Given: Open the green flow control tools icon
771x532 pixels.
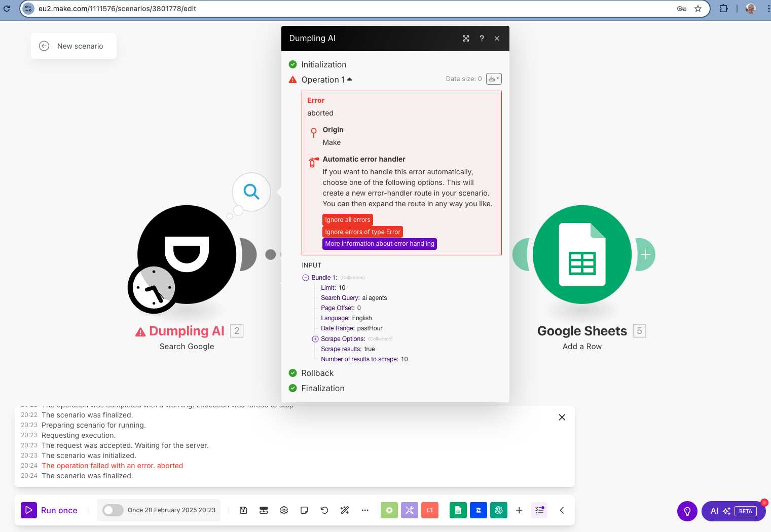Looking at the screenshot, I should [389, 510].
